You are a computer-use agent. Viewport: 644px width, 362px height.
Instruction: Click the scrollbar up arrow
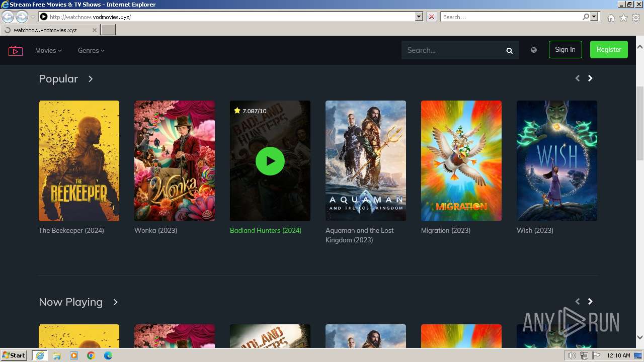point(640,47)
